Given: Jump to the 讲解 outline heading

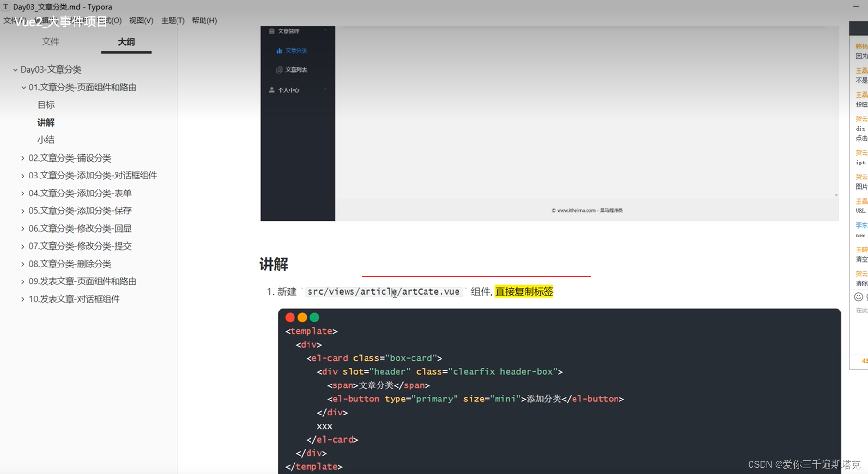Looking at the screenshot, I should [x=46, y=122].
